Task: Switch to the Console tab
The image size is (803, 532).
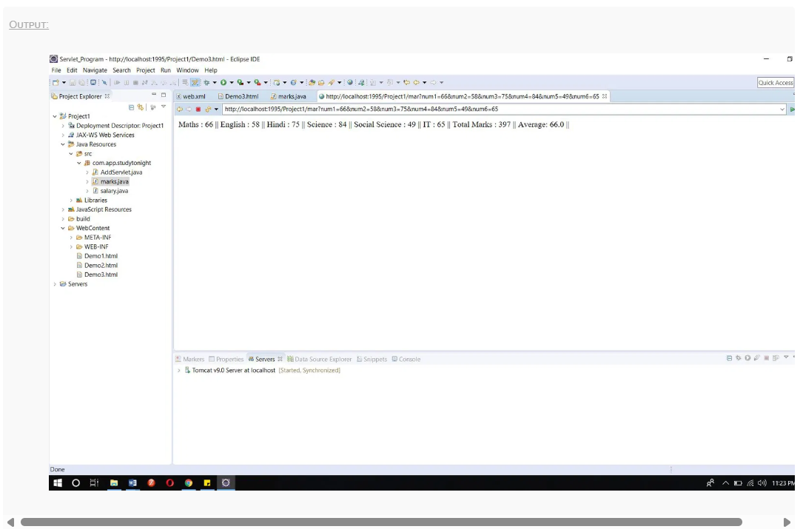Action: point(406,359)
